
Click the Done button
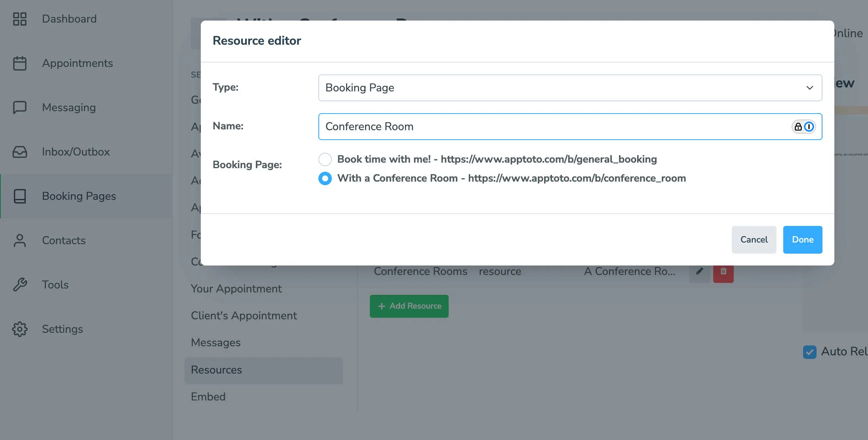tap(802, 239)
